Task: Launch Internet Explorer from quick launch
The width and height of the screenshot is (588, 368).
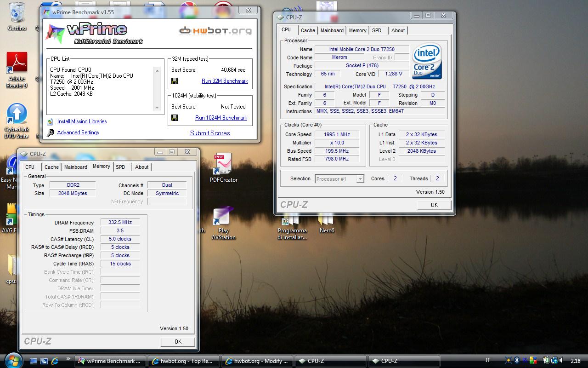Action: (x=55, y=361)
